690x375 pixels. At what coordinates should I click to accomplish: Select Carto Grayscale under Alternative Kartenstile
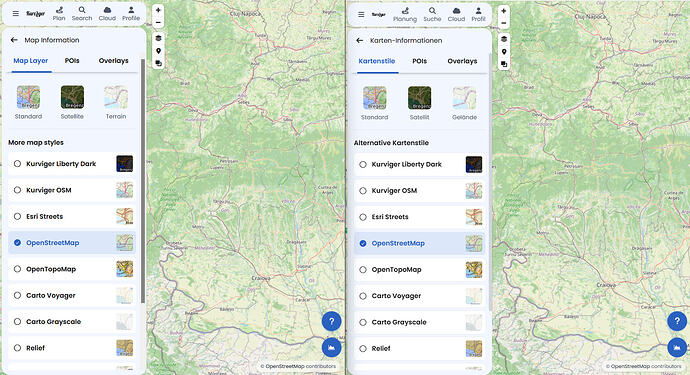[419, 322]
